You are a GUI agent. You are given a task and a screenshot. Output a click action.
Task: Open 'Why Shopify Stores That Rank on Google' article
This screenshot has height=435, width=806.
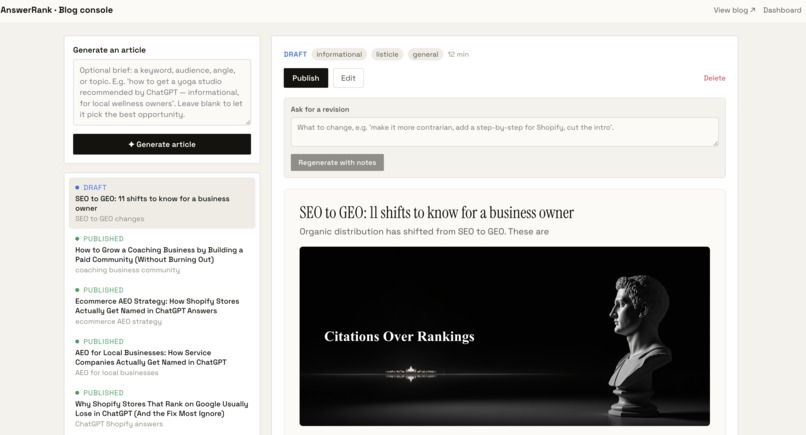click(162, 409)
